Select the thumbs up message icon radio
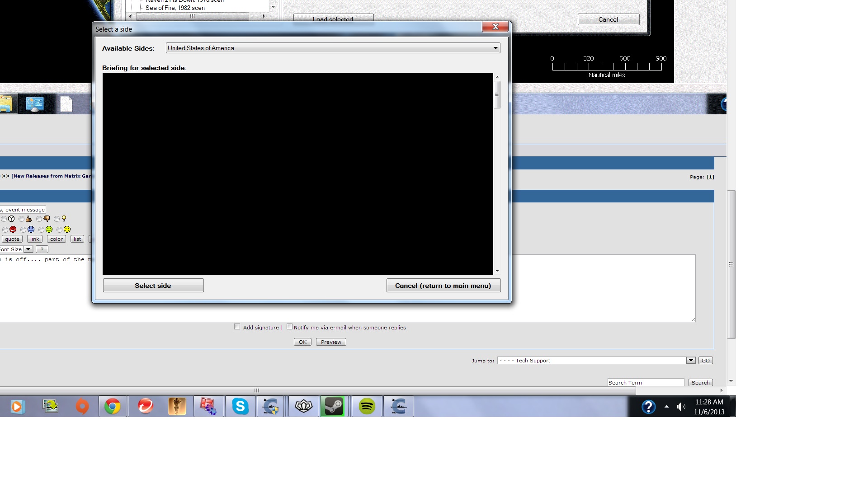This screenshot has width=868, height=488. pos(21,219)
